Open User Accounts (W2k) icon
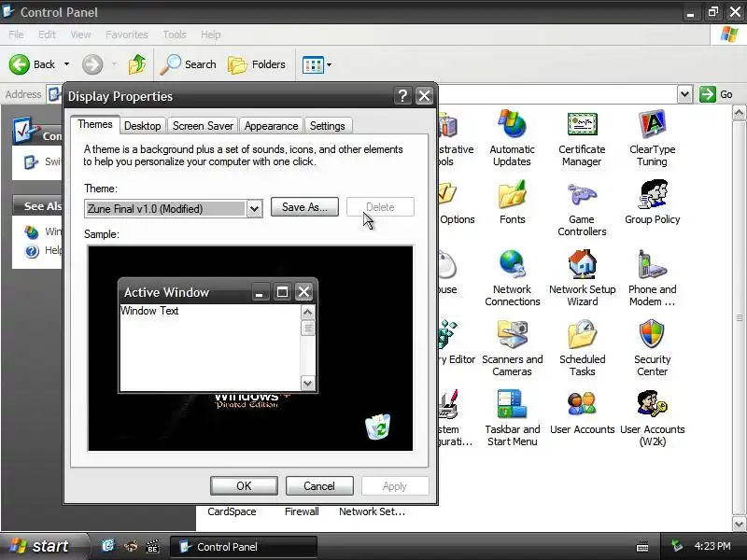The height and width of the screenshot is (560, 747). click(x=652, y=418)
